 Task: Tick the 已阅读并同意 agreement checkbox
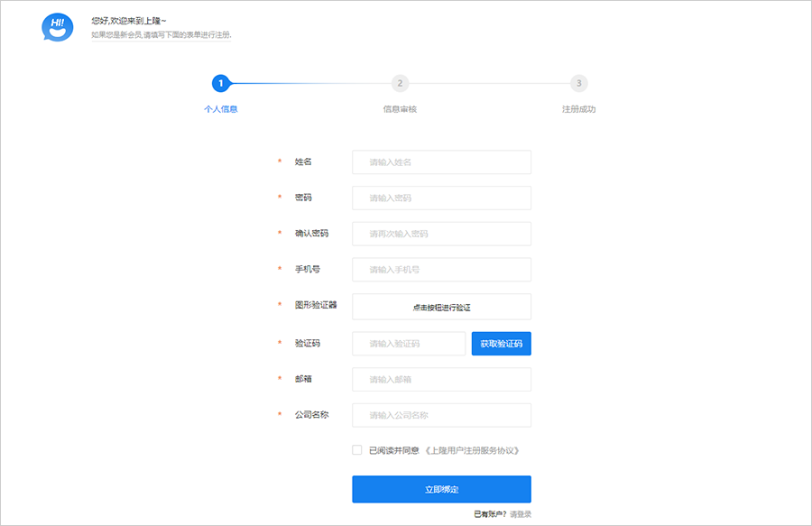pos(357,450)
